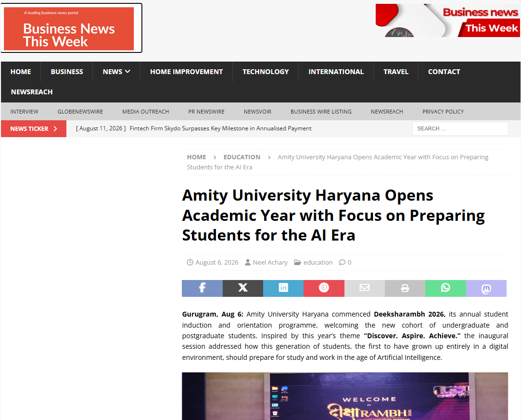
Task: Open the education category link
Action: [318, 263]
